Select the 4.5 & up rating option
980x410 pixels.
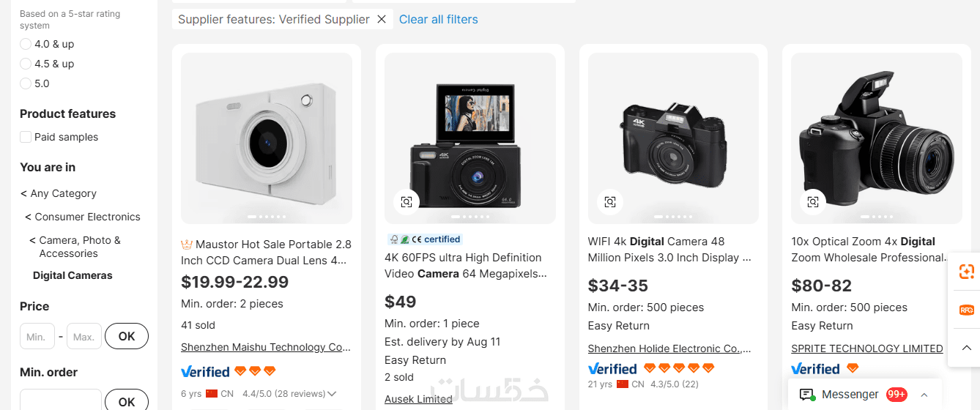tap(26, 64)
